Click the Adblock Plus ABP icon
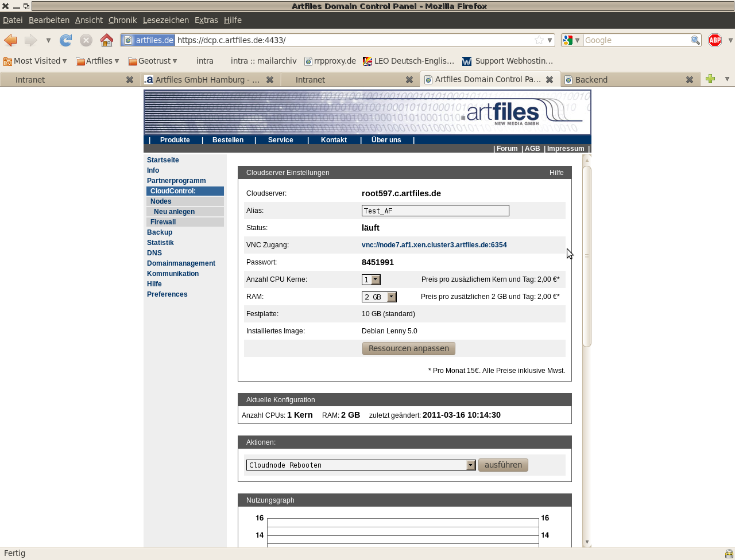This screenshot has height=560, width=735. click(x=714, y=40)
